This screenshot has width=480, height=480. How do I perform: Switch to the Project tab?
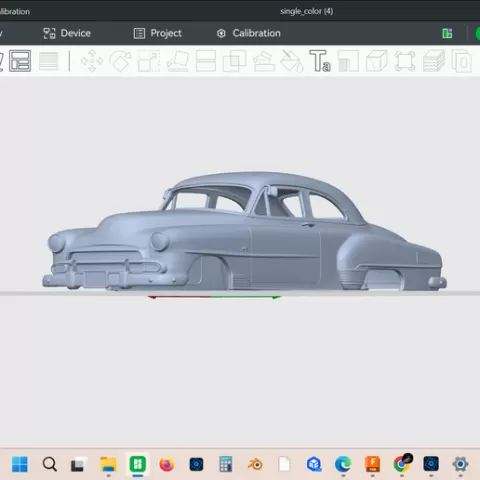tap(158, 33)
